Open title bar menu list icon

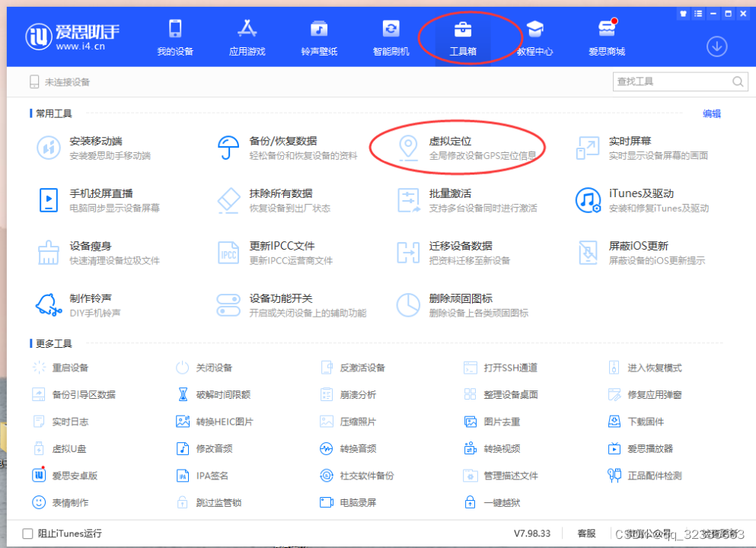[697, 14]
